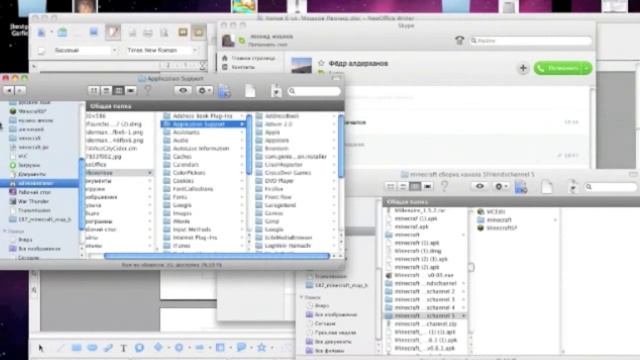Image resolution: width=640 pixels, height=360 pixels.
Task: Open the FontCollections folder
Action: [193, 189]
